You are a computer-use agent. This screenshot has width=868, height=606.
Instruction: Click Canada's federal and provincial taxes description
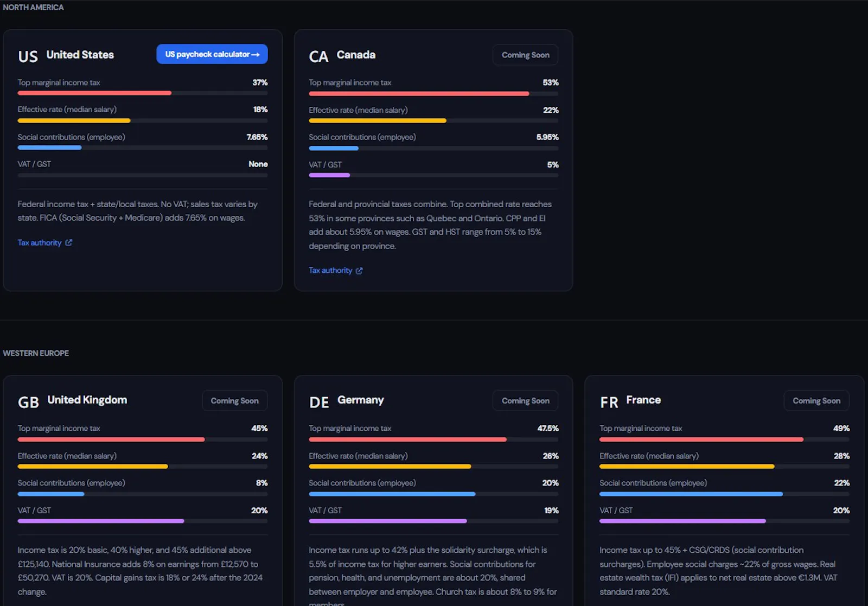[430, 225]
